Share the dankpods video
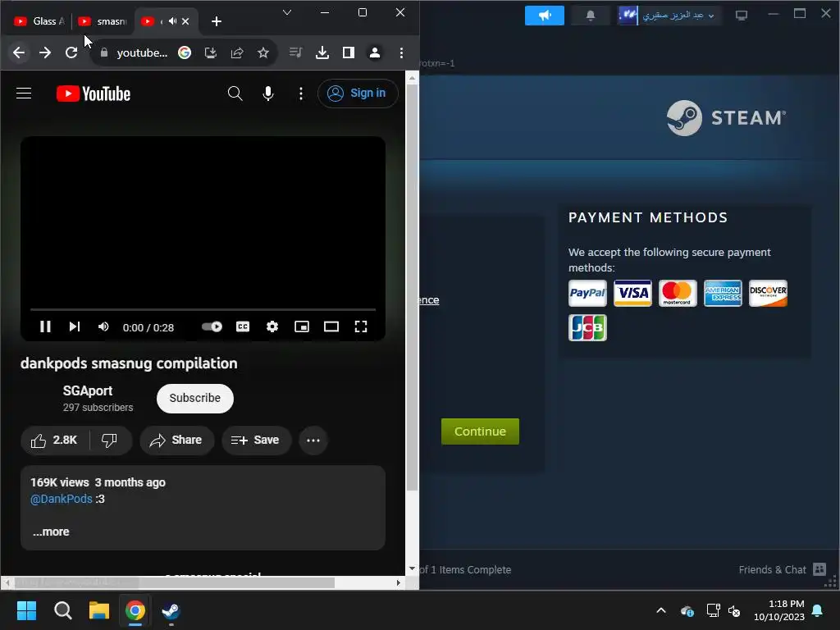Viewport: 840px width, 630px height. click(x=176, y=441)
